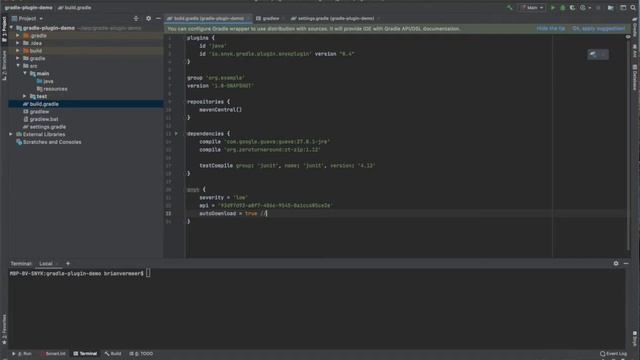This screenshot has width=640, height=360.
Task: Open the SonarLint tool window button
Action: 53,354
